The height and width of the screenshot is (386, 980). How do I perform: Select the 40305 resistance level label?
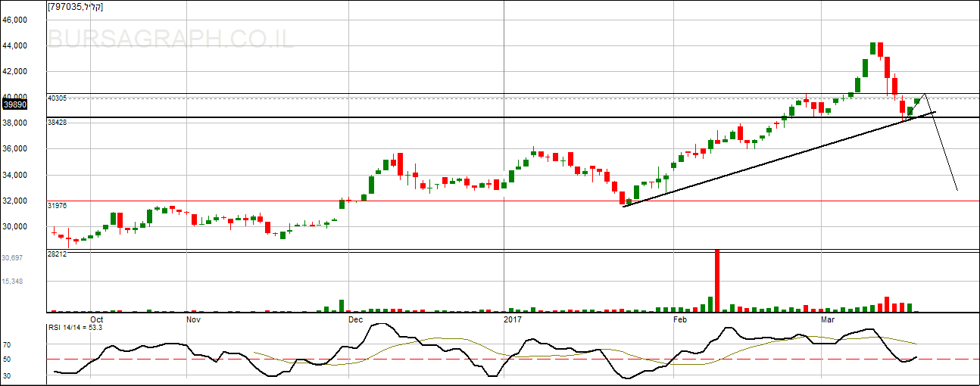pos(57,98)
